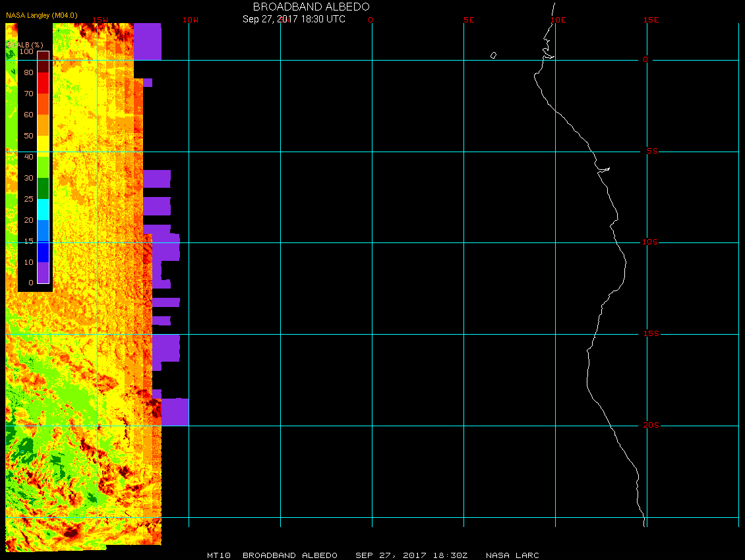Image resolution: width=745 pixels, height=560 pixels.
Task: Select the purple swatch at the legend bottom
Action: click(43, 273)
